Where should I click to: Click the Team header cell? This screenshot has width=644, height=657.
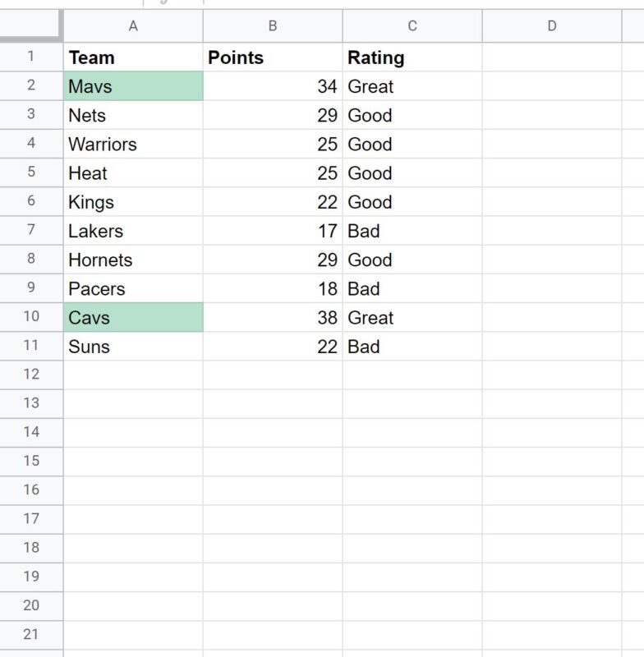point(133,57)
